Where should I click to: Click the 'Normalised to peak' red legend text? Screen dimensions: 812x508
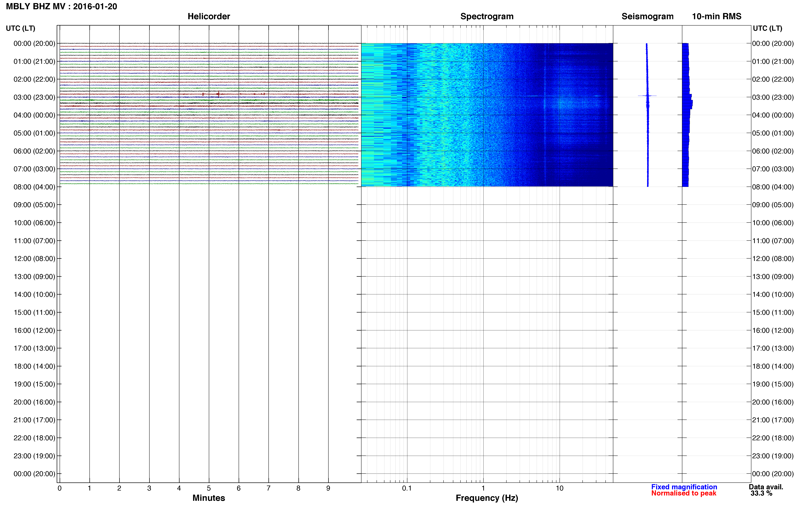point(684,493)
